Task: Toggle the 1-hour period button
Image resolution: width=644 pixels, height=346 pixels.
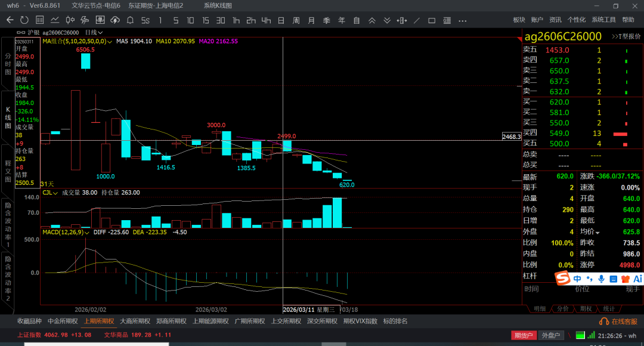Action: (236, 20)
